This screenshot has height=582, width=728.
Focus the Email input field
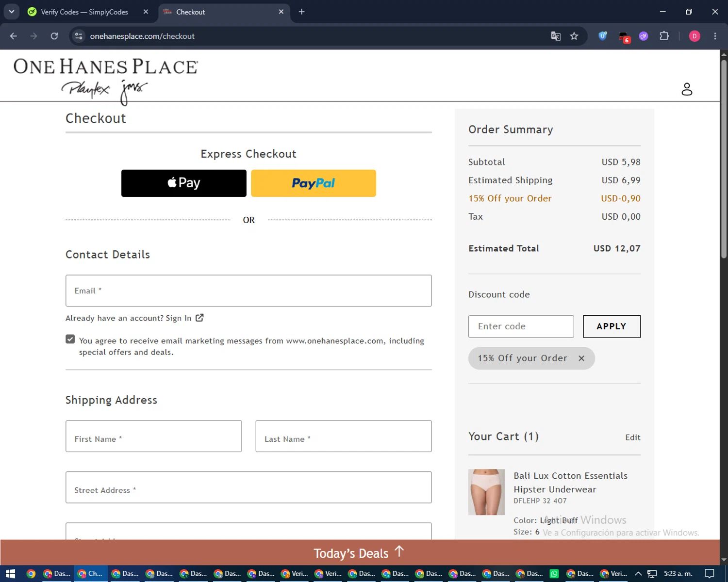(x=248, y=291)
